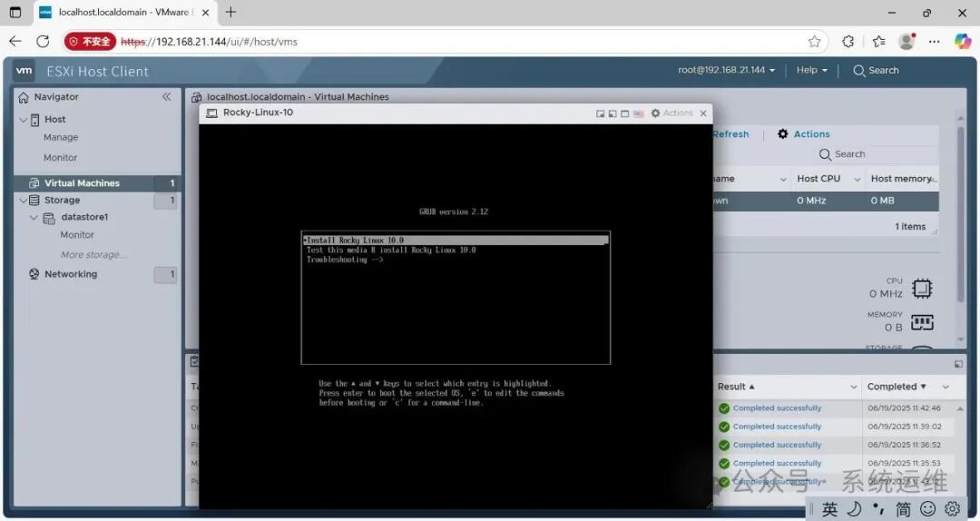Image resolution: width=980 pixels, height=521 pixels.
Task: Click the second console window-size icon
Action: tap(612, 113)
